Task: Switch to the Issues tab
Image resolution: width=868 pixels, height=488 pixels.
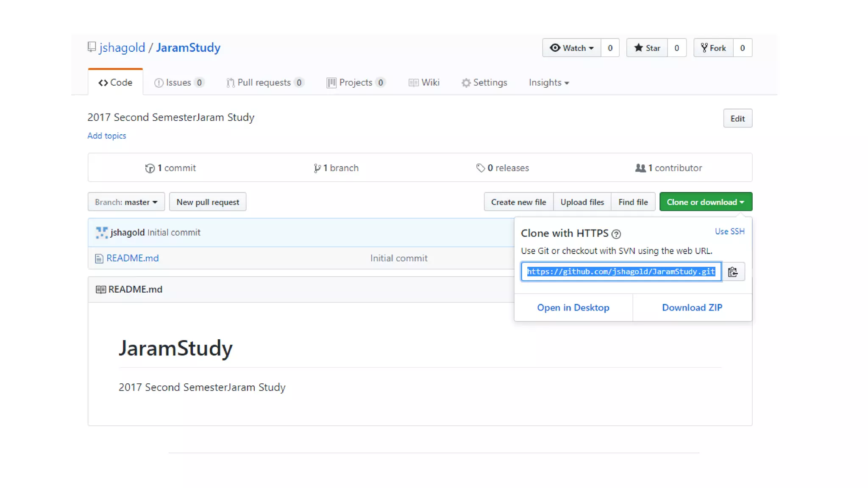Action: click(x=179, y=83)
